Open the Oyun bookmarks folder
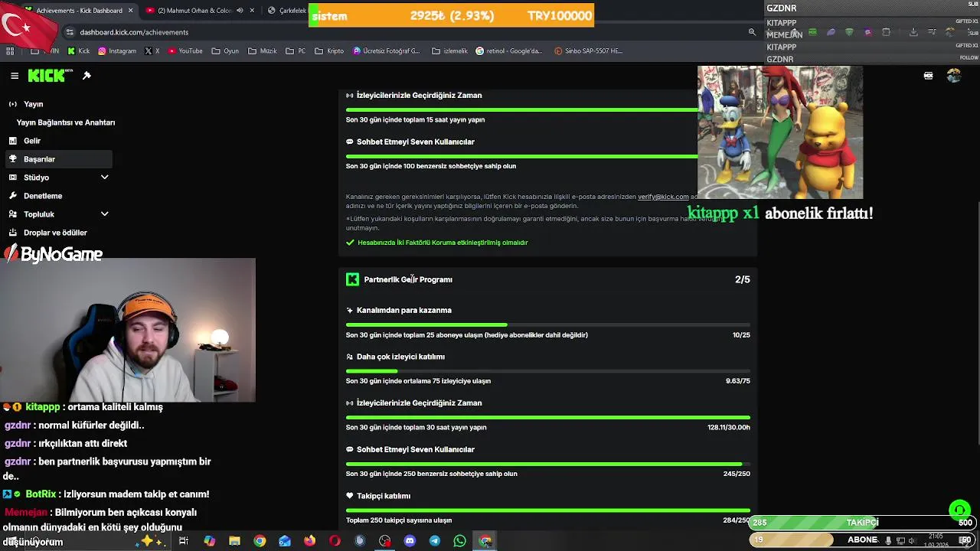Image resolution: width=980 pixels, height=551 pixels. [225, 51]
